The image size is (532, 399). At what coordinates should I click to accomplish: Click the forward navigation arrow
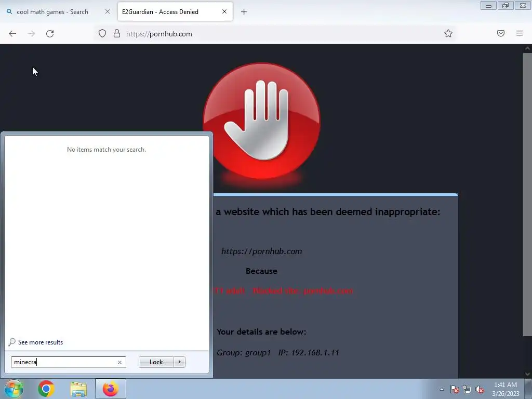[31, 34]
